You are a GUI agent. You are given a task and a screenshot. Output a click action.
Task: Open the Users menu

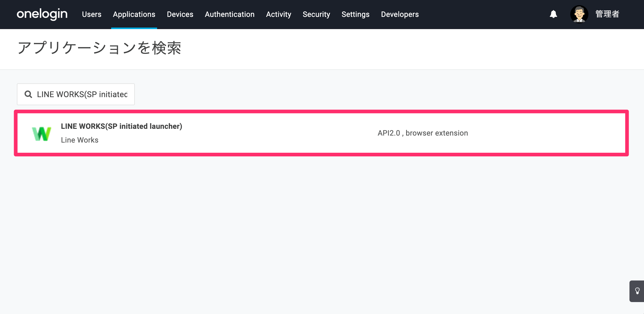92,14
